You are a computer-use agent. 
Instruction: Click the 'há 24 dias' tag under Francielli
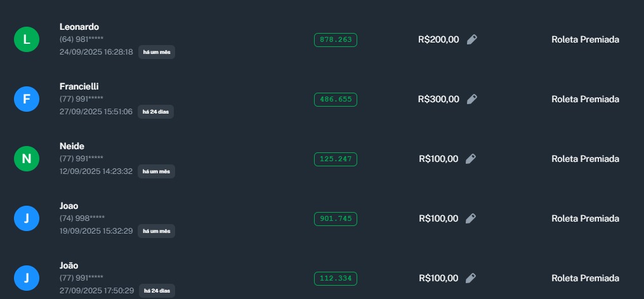tap(155, 112)
